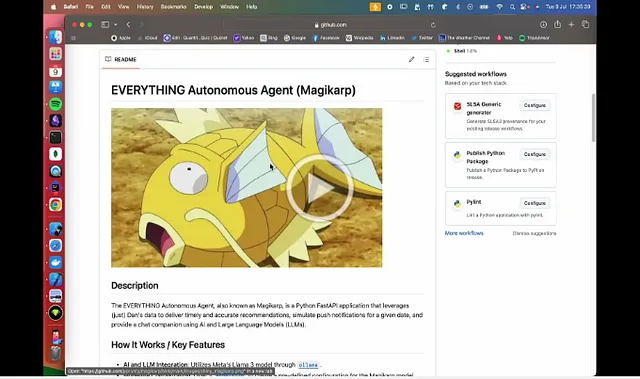Open MongoDB Compass from the Dock

(x=56, y=154)
